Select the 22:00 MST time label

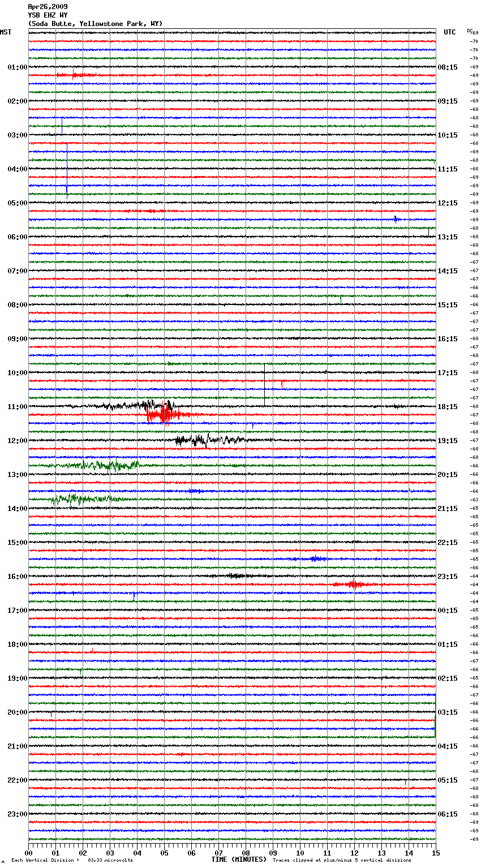coord(18,780)
